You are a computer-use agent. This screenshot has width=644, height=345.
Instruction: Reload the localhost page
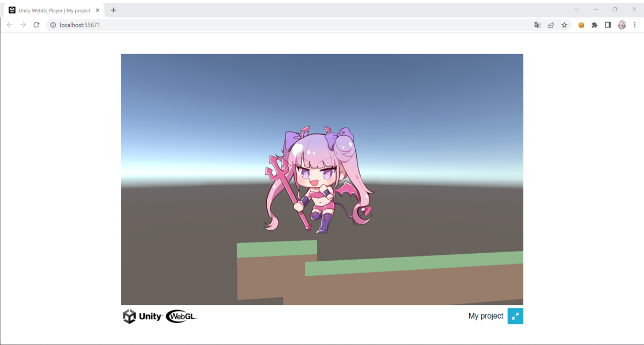pyautogui.click(x=36, y=25)
